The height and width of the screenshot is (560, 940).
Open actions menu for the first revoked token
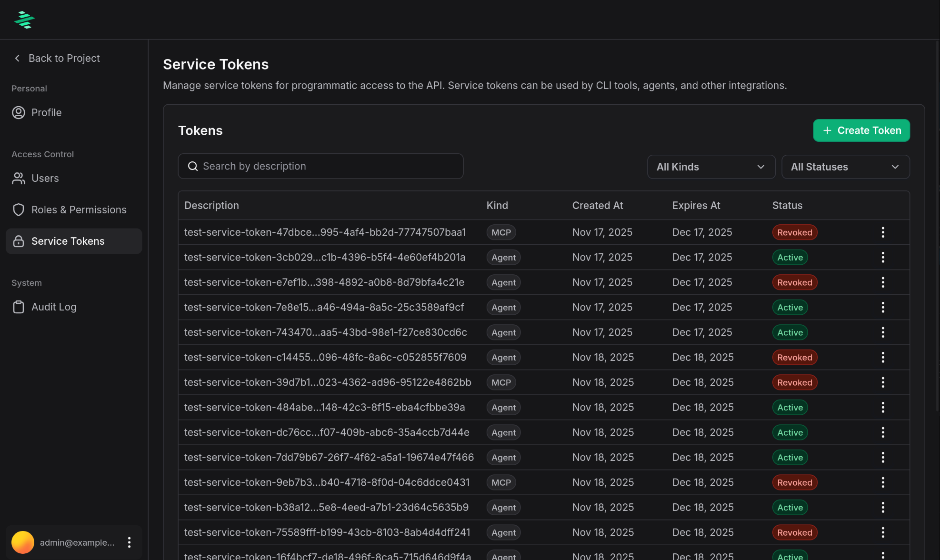[x=883, y=232]
